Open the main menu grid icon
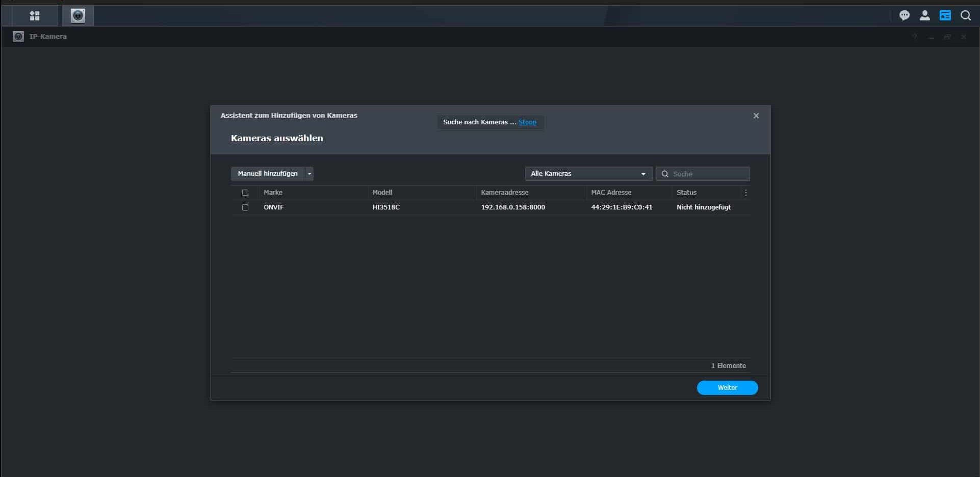The height and width of the screenshot is (477, 980). click(34, 16)
